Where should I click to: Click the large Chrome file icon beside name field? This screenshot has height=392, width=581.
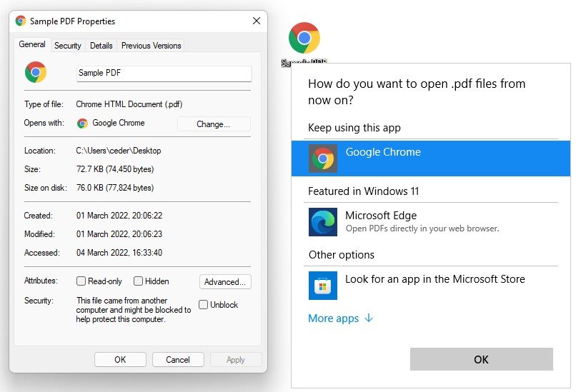point(36,72)
